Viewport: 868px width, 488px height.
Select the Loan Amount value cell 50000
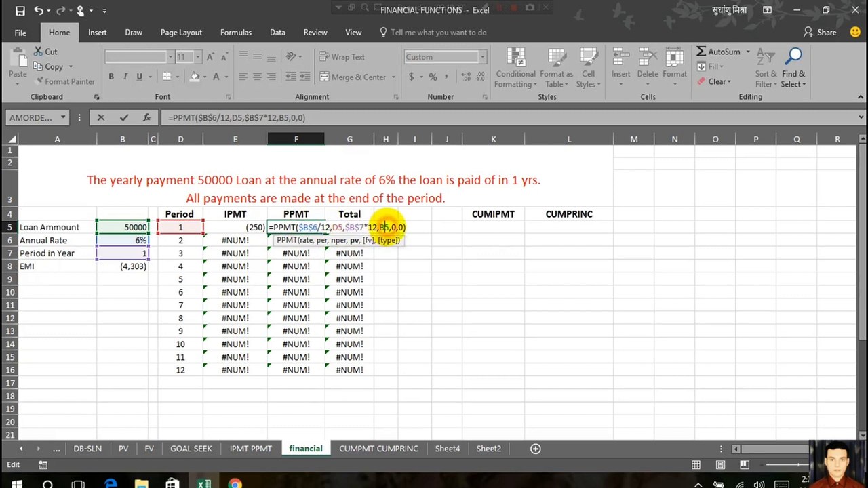click(x=123, y=227)
